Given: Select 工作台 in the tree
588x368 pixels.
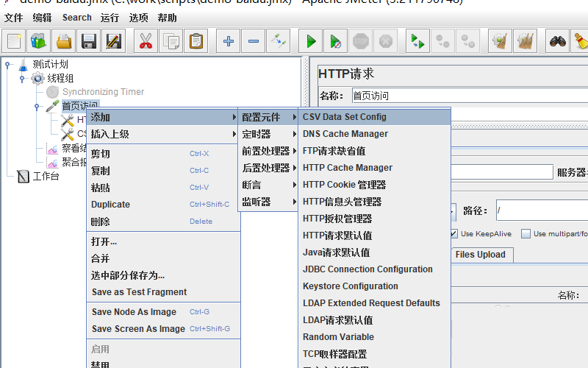Looking at the screenshot, I should 45,177.
